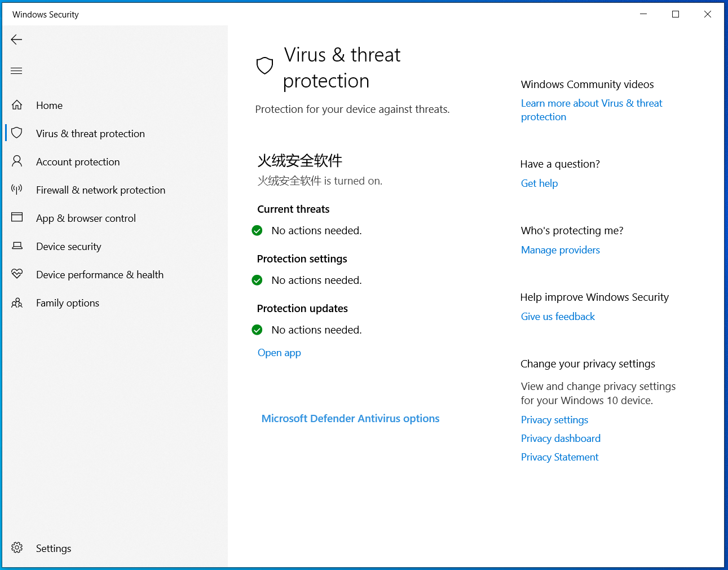This screenshot has width=728, height=570.
Task: Click the Account protection person icon
Action: (17, 161)
